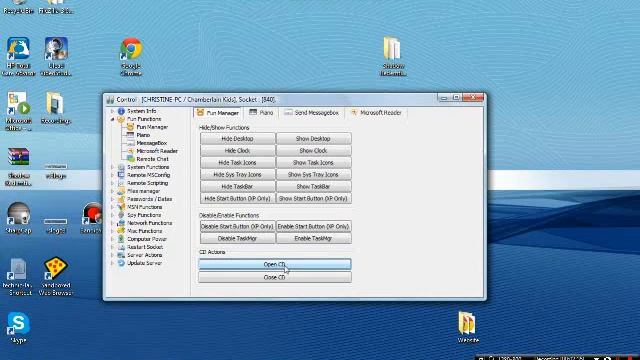
Task: Click the Open CD button
Action: [274, 264]
